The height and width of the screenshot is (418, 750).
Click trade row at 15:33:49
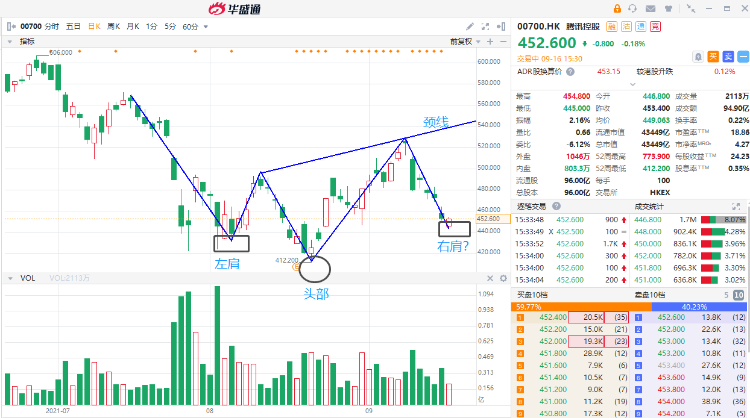coord(571,231)
